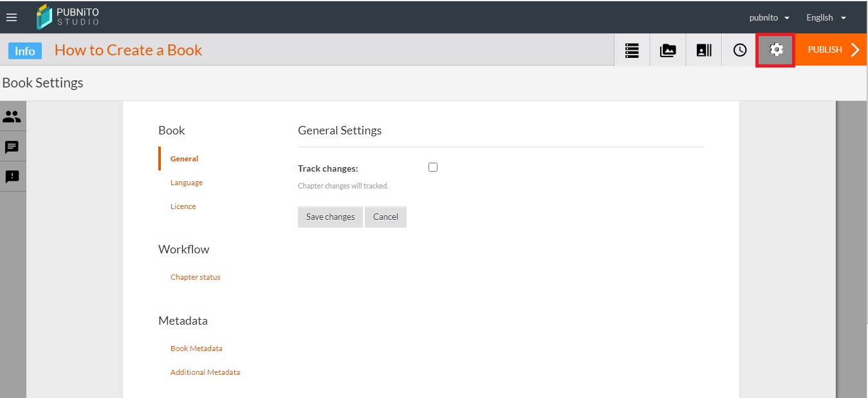Open the chat comments icon in sidebar
The image size is (868, 398).
pos(12,147)
